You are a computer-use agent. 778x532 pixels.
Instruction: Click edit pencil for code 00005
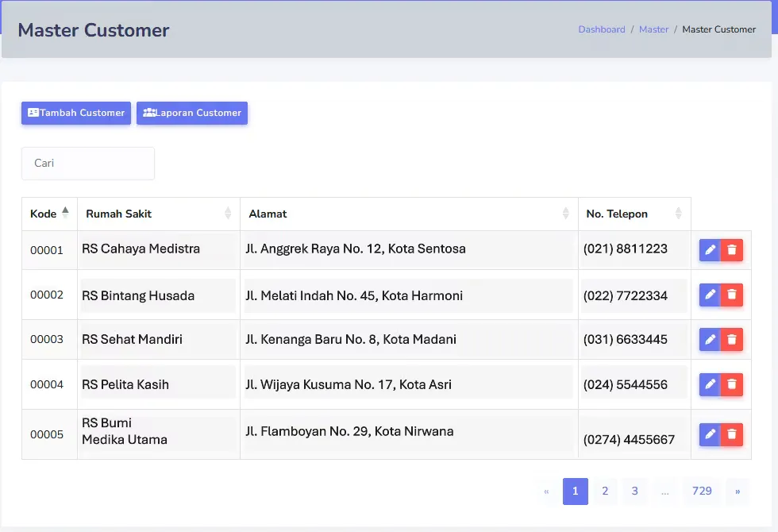[x=710, y=434]
